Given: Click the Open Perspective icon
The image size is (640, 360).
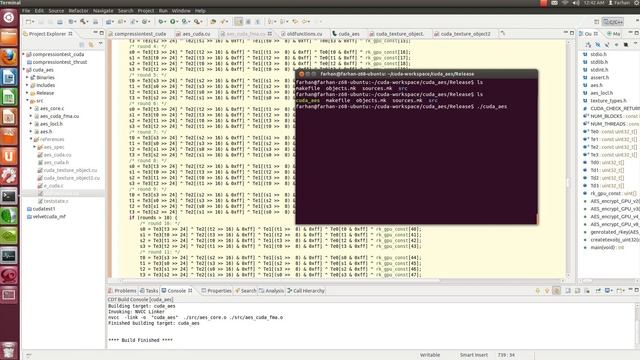Looking at the screenshot, I should tap(596, 22).
